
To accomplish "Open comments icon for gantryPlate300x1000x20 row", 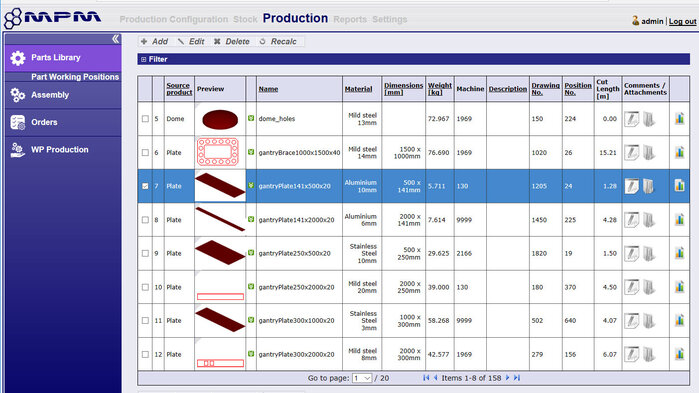I will tap(631, 321).
